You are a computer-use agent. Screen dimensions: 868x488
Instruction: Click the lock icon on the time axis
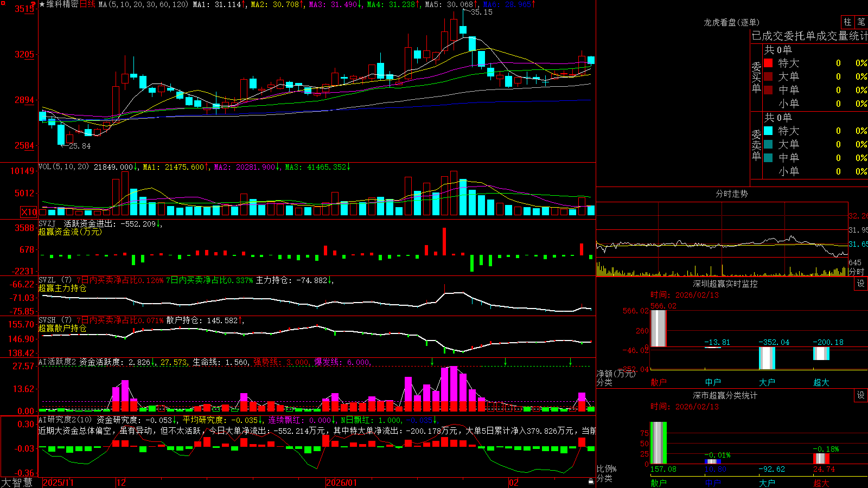pos(591,481)
